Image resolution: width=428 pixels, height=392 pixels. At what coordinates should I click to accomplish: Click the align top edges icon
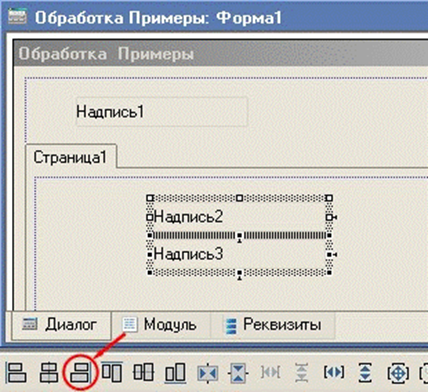pos(112,372)
